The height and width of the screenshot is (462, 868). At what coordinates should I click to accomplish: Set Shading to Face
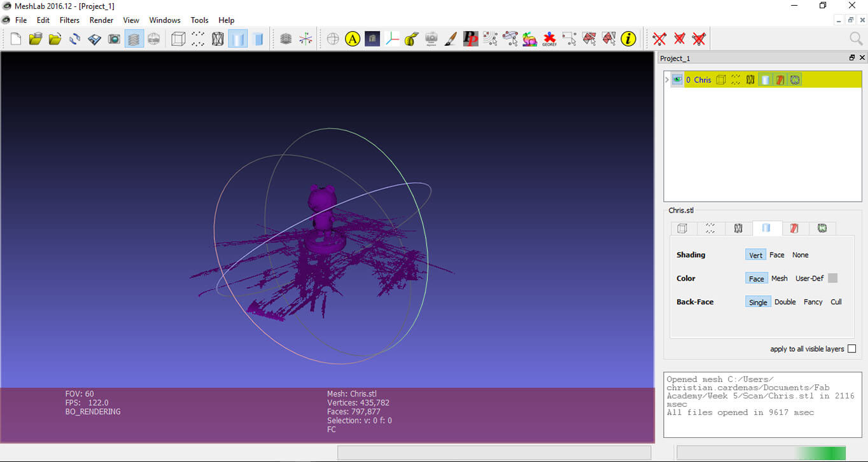(777, 255)
